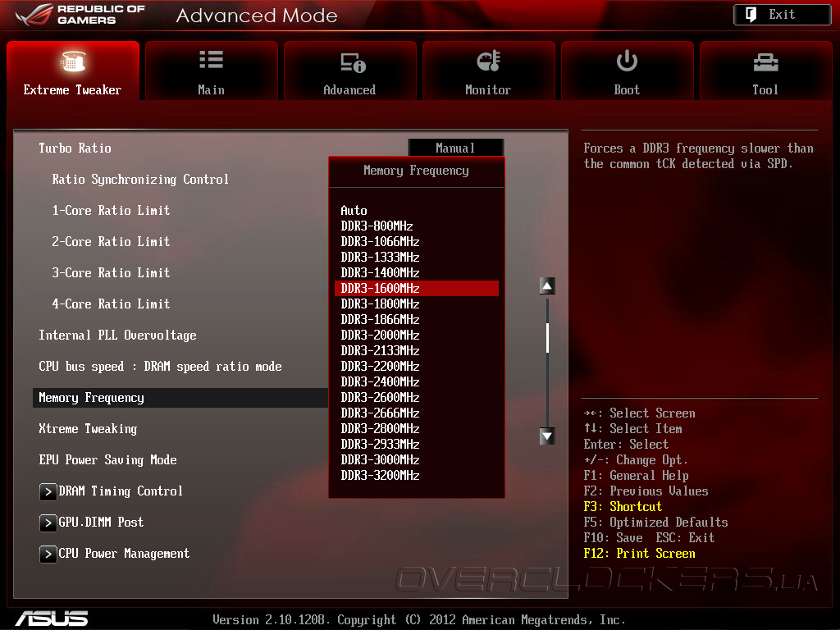Click the Turbo Ratio setting
This screenshot has width=840, height=630.
point(75,148)
